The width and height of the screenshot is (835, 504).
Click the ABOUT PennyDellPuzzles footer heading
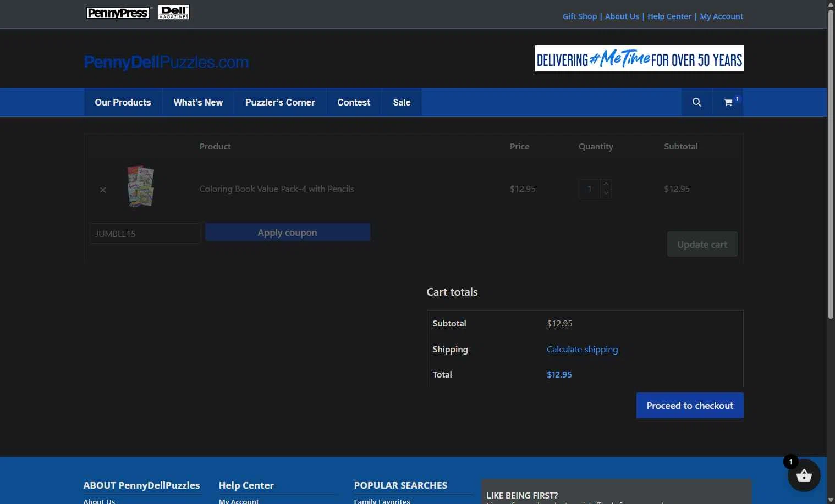click(x=141, y=485)
